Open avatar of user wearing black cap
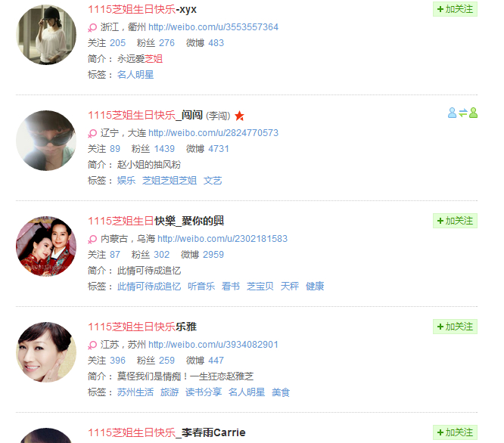 coord(46,35)
